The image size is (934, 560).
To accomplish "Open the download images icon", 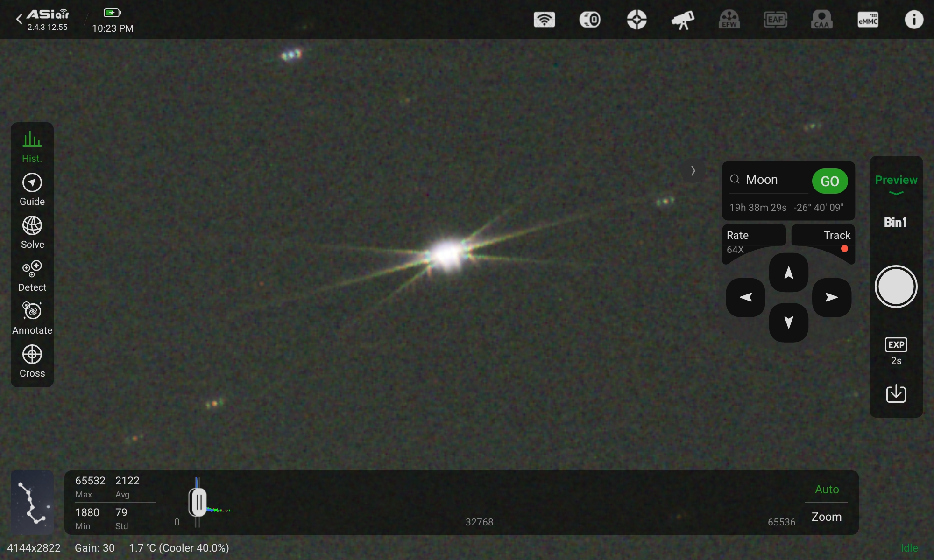I will [896, 393].
